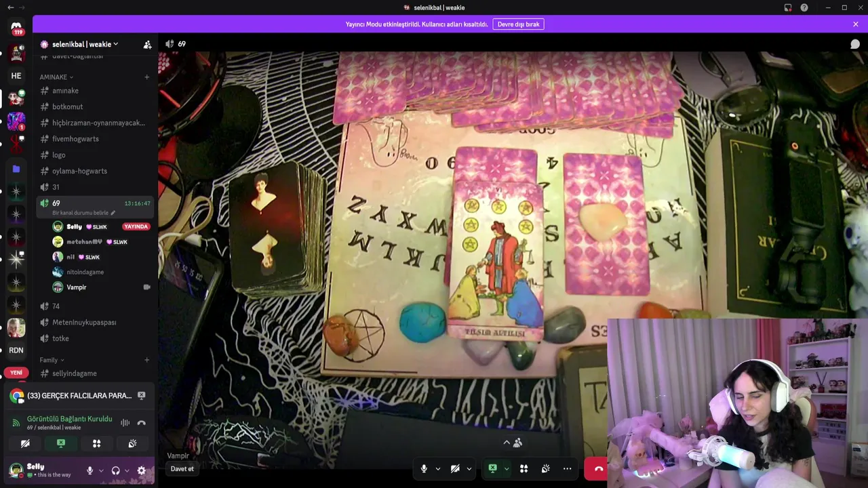This screenshot has height=488, width=868.
Task: Add channel to the Family category
Action: (x=146, y=360)
